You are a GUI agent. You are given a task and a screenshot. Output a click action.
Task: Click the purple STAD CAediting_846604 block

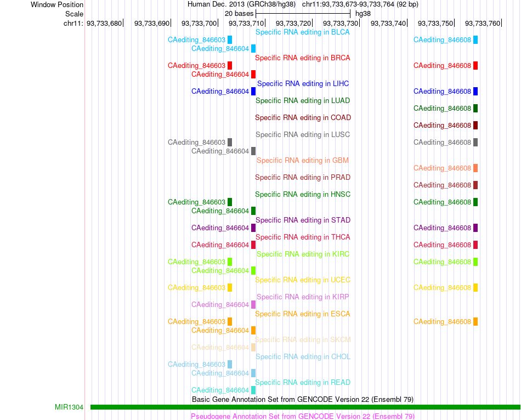click(253, 228)
